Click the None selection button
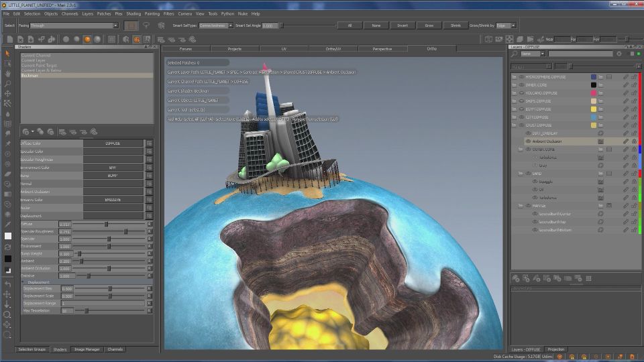The width and height of the screenshot is (644, 362). 376,25
